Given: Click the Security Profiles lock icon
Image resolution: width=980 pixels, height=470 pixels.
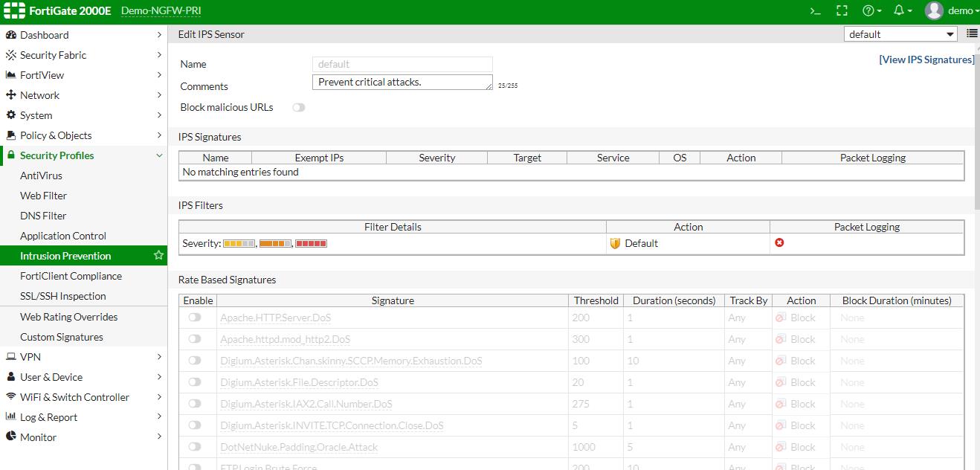Looking at the screenshot, I should (x=11, y=155).
